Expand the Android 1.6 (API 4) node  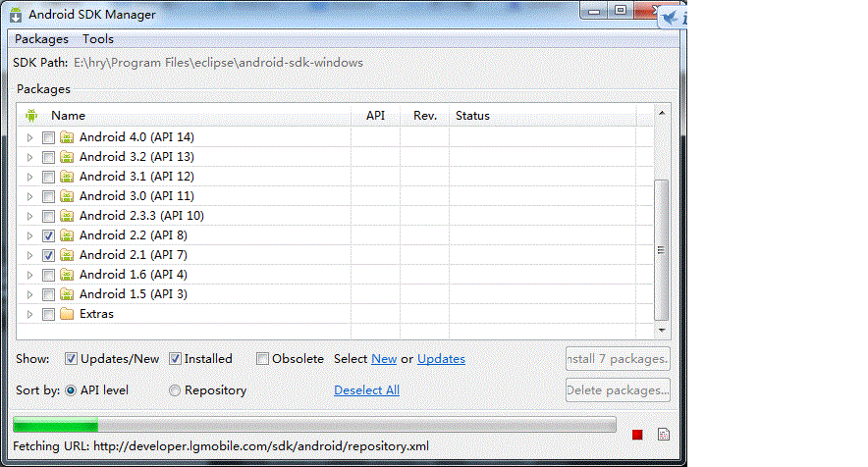pyautogui.click(x=29, y=276)
